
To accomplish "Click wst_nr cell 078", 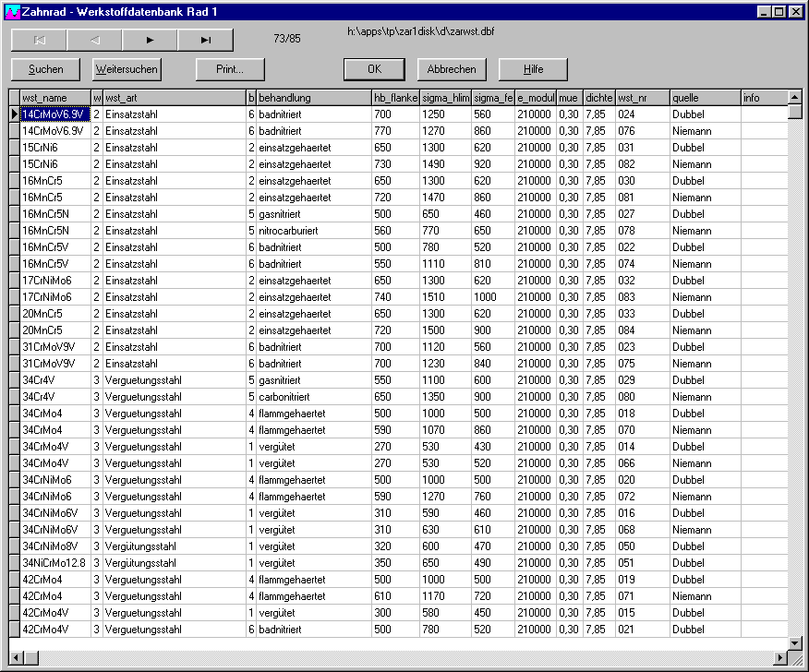I will pos(643,231).
